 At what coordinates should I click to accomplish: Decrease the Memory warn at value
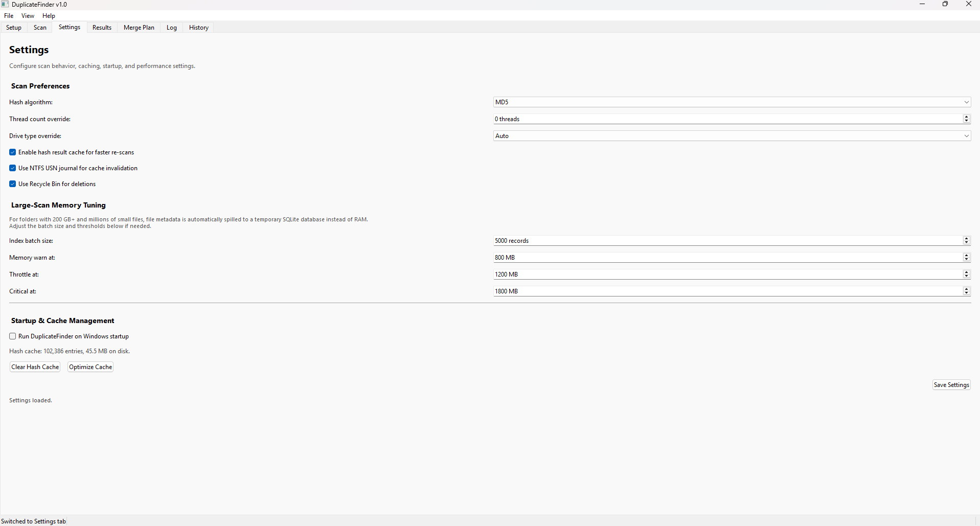pos(966,260)
